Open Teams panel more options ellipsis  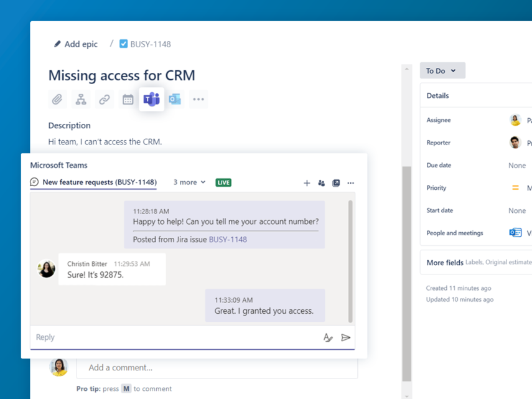click(350, 183)
